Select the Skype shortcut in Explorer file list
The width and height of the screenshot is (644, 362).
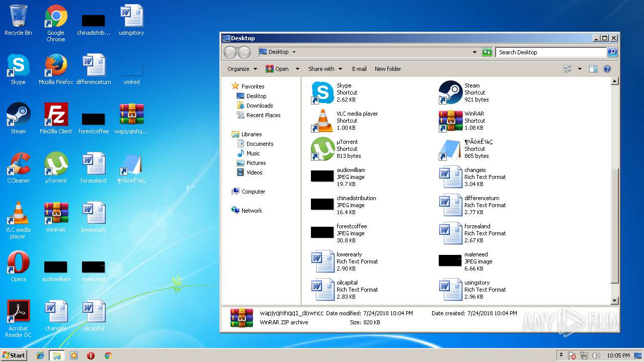coord(335,93)
